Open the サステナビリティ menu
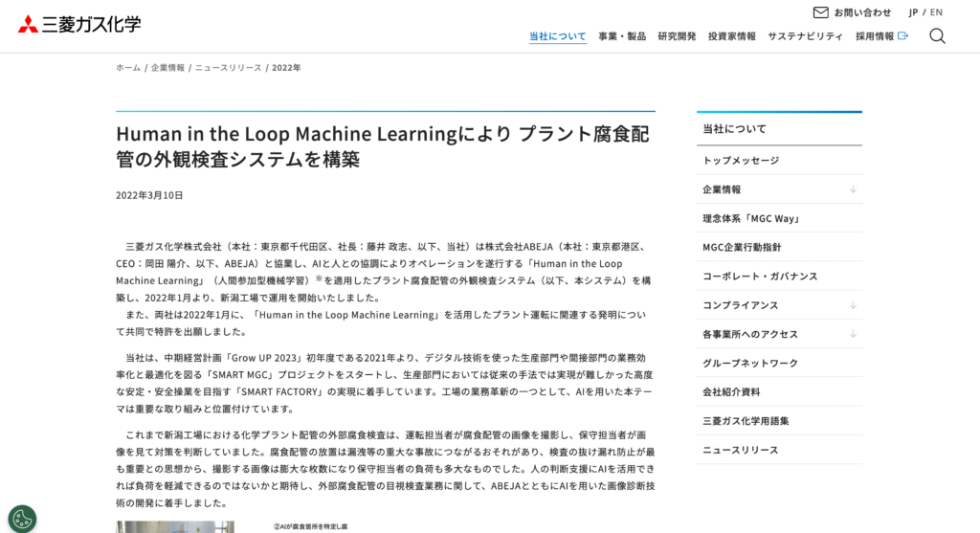 (x=805, y=36)
